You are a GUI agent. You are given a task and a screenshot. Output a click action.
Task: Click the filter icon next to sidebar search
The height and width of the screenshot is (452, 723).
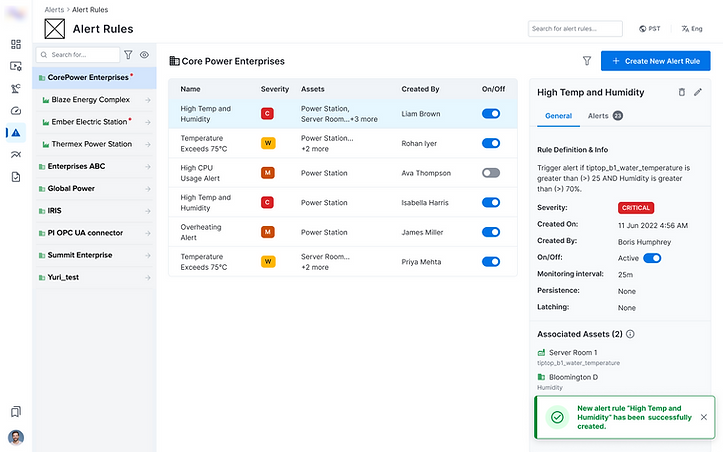(x=128, y=55)
